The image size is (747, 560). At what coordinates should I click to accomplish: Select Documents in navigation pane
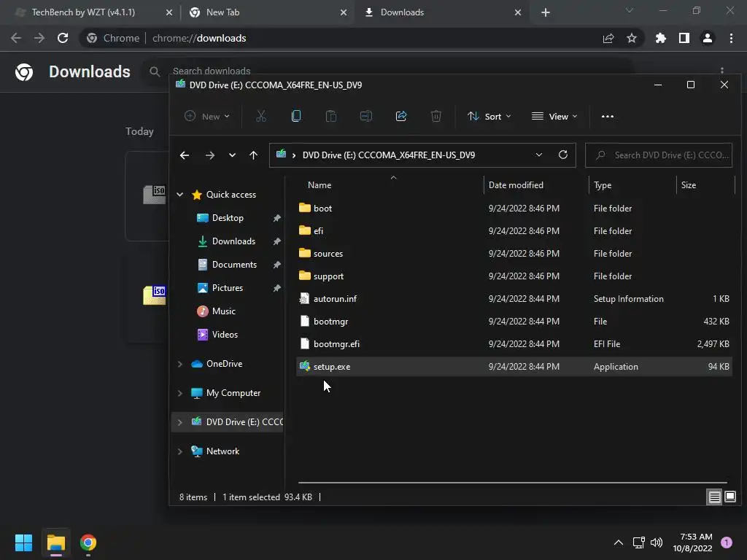234,264
